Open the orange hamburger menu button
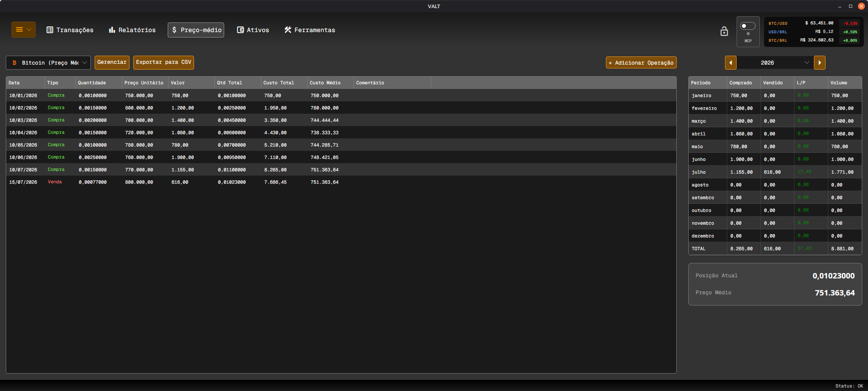This screenshot has width=868, height=391. (23, 30)
